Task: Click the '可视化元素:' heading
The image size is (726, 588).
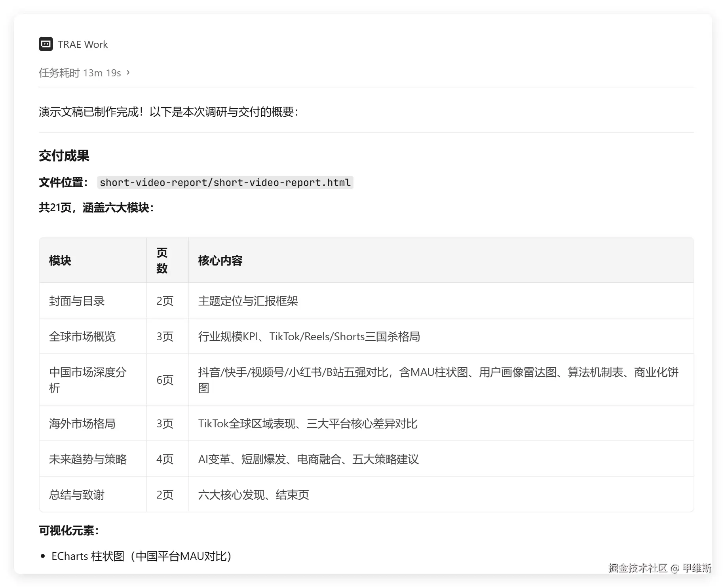Action: click(x=69, y=530)
